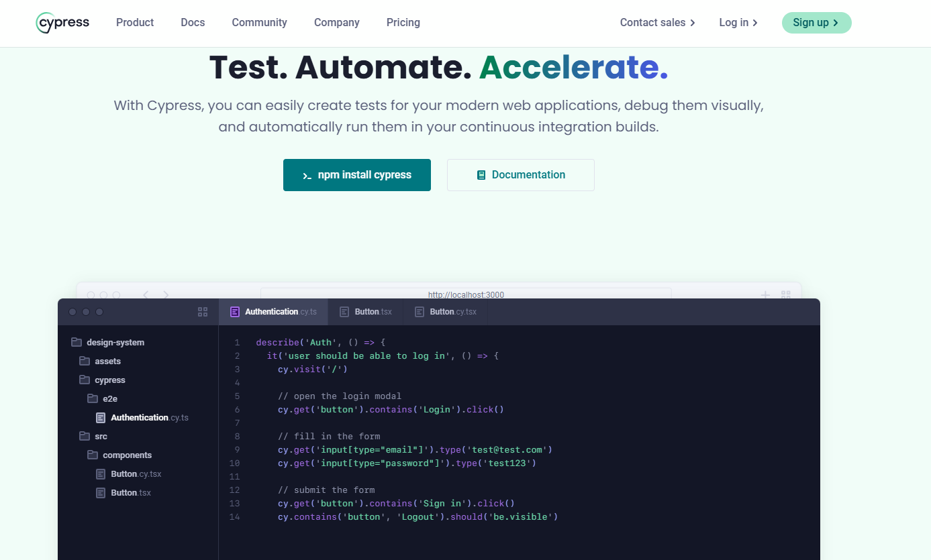Switch to the Button.cy.tsx editor tab
The image size is (931, 560).
[x=446, y=312]
